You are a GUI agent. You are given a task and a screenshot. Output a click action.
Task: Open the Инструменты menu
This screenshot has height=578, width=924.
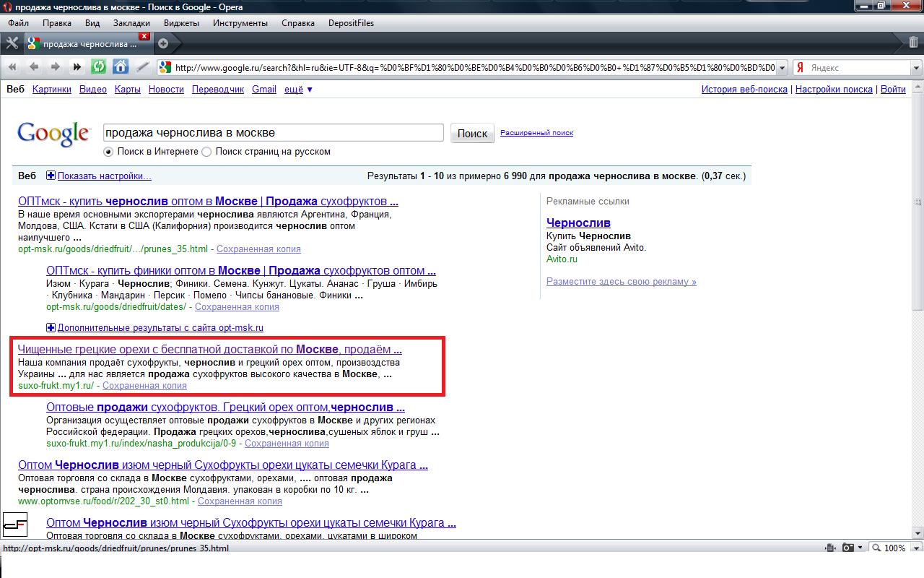pos(240,23)
